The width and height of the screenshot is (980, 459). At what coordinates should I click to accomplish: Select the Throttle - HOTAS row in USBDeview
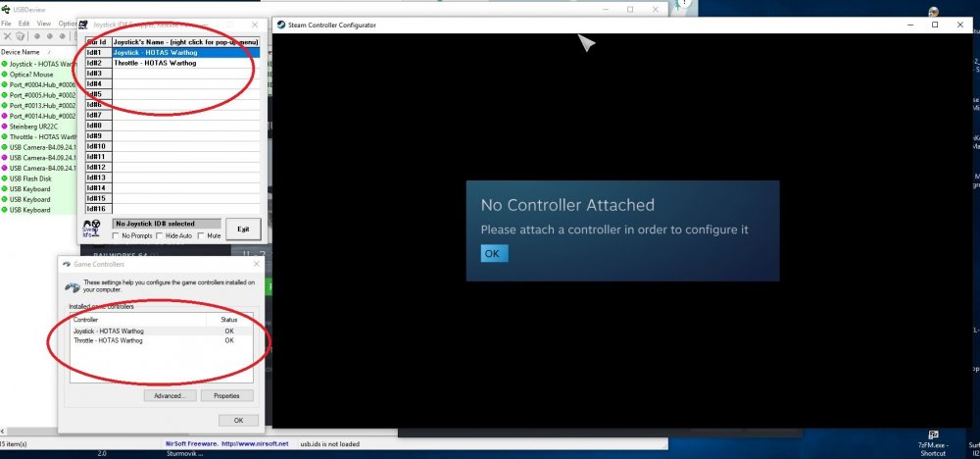39,137
